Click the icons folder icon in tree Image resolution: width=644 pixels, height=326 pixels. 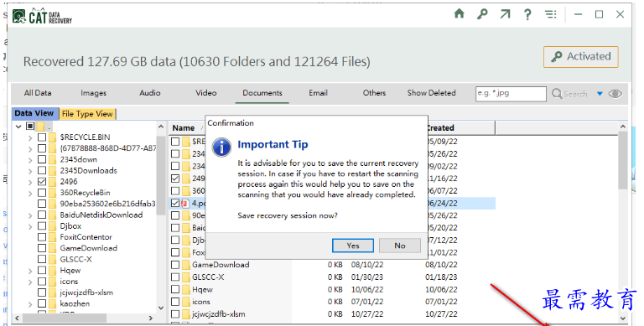coord(53,282)
